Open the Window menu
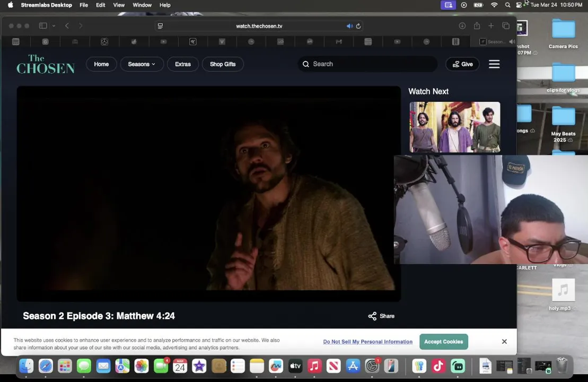The height and width of the screenshot is (382, 588). point(142,5)
